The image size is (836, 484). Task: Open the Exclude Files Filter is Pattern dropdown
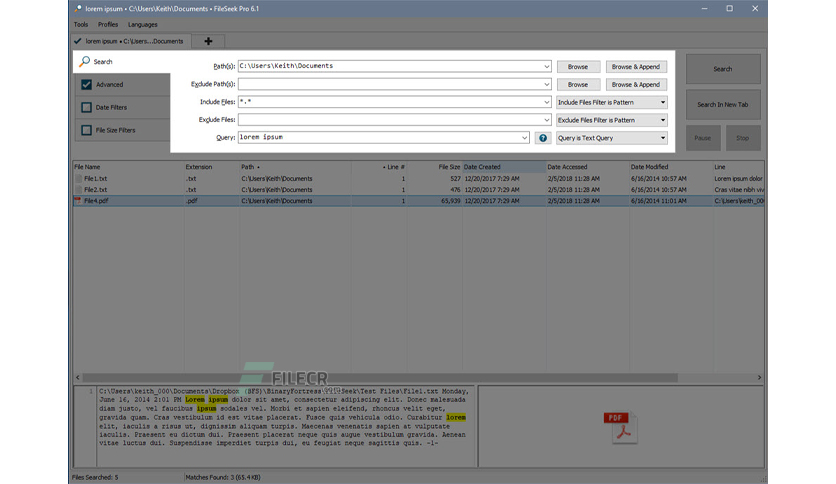point(612,120)
